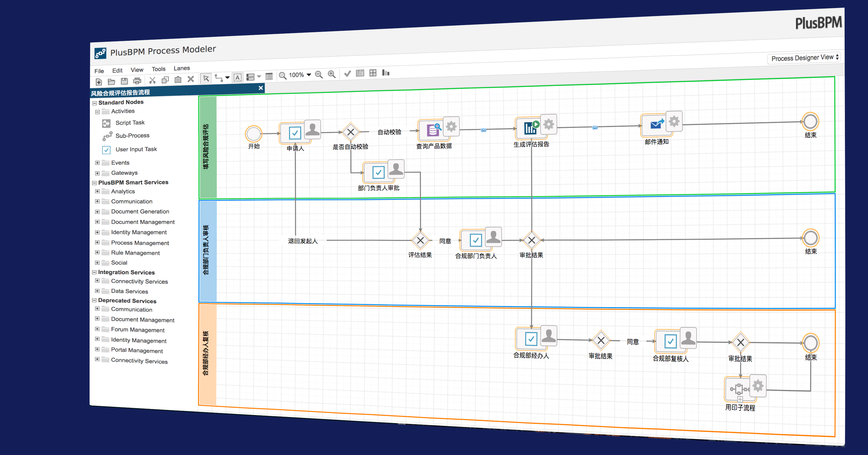Expand the Document Generation folder
The width and height of the screenshot is (868, 455).
pyautogui.click(x=97, y=212)
